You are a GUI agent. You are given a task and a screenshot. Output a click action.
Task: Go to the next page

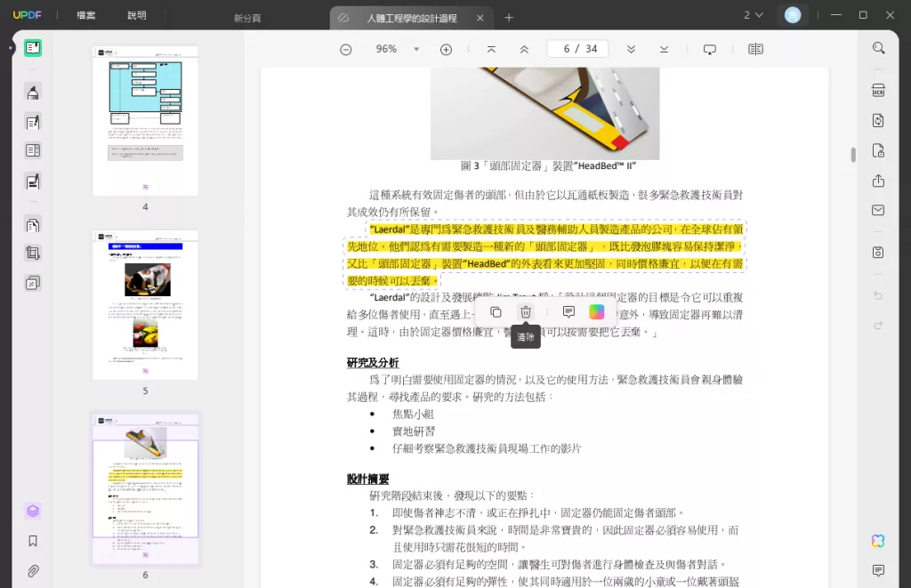[631, 50]
